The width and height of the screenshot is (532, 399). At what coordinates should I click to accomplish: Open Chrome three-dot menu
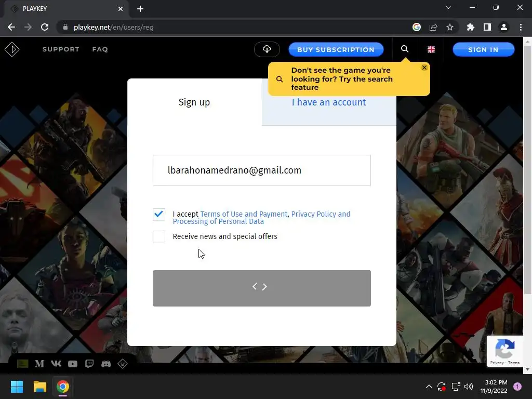tap(521, 27)
